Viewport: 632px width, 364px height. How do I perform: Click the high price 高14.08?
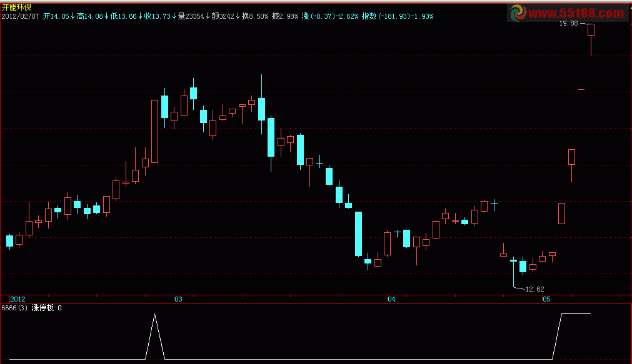tap(90, 16)
